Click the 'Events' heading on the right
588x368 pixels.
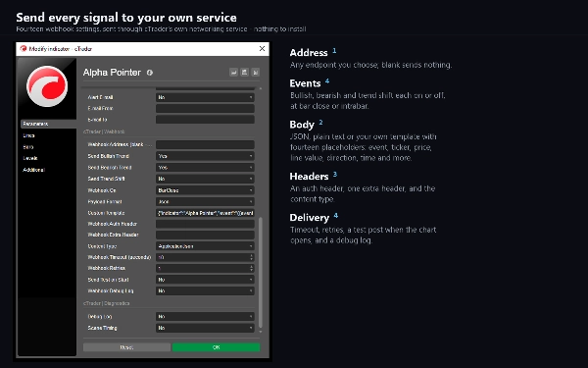pos(305,83)
